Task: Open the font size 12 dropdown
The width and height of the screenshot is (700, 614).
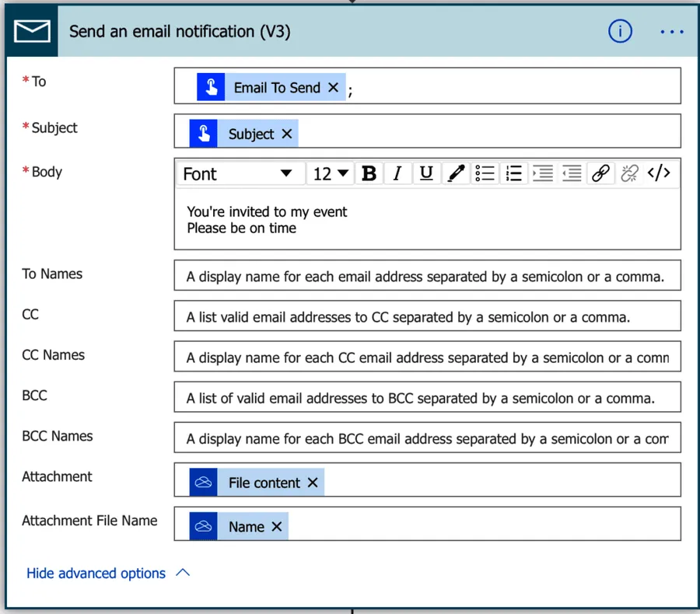Action: [x=330, y=173]
